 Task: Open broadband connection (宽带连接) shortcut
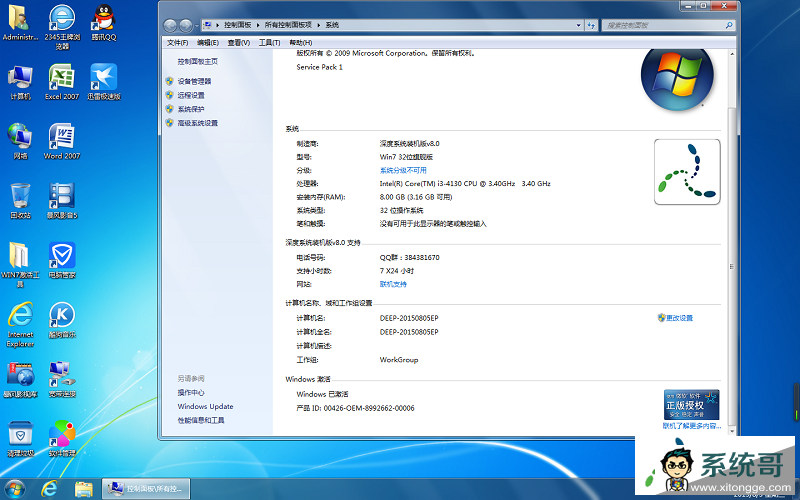[x=62, y=380]
